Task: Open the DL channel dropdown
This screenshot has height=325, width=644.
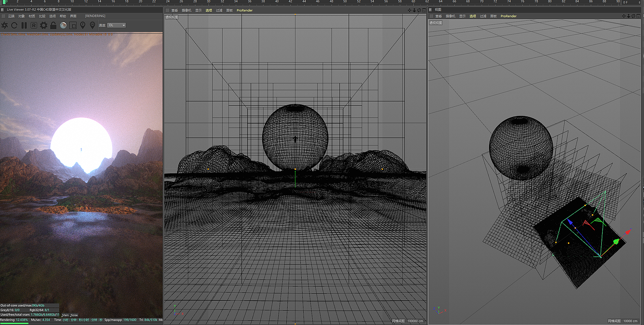Action: pyautogui.click(x=117, y=25)
